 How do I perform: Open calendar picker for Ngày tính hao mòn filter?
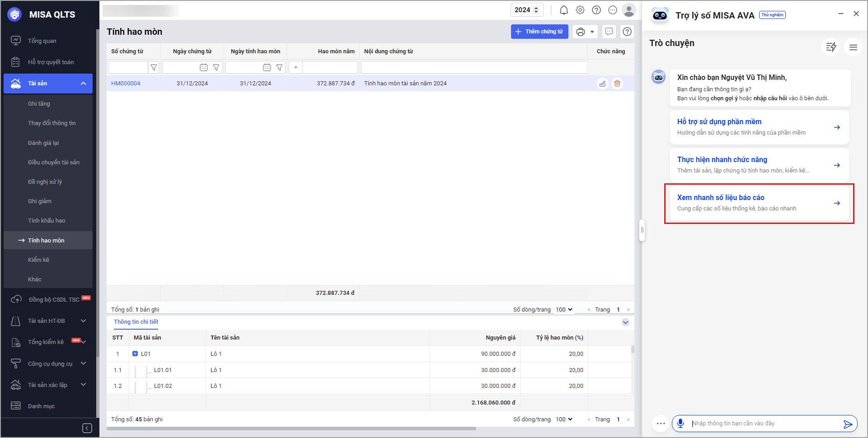click(267, 67)
